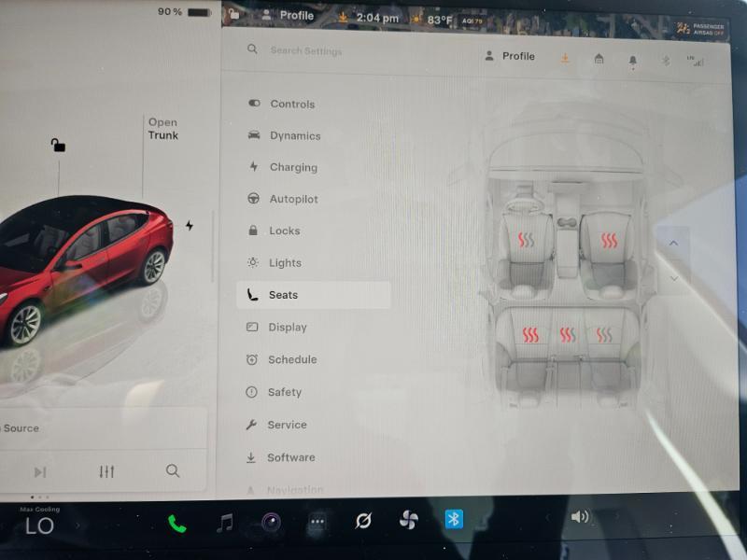Open the Music app icon
The image size is (747, 560).
pos(224,523)
